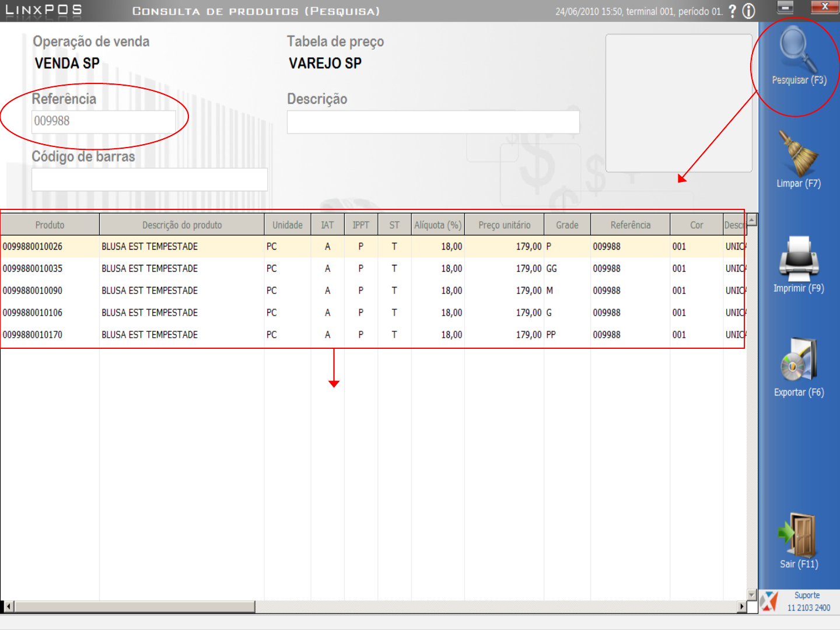Click the ST column header

(394, 225)
